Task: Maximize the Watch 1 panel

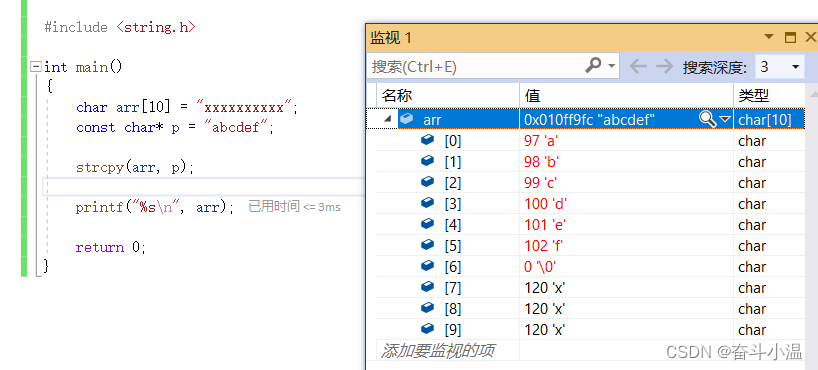Action: point(790,37)
